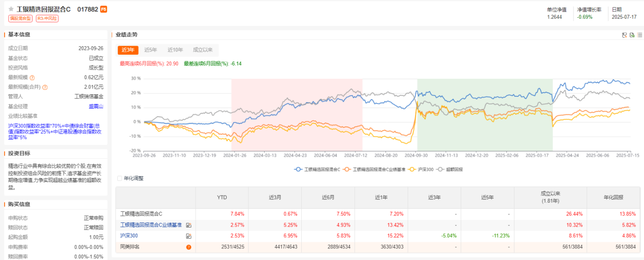644x260 pixels.
Task: Open the 沪深300指数收益率 benchmark description link
Action: 55,132
